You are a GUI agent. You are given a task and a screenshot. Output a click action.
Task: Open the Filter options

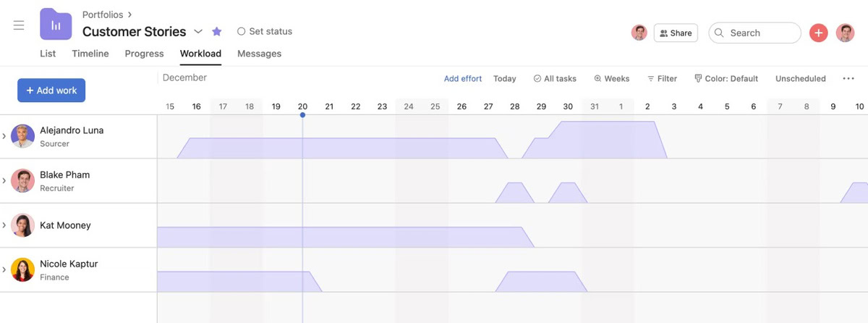(x=662, y=78)
